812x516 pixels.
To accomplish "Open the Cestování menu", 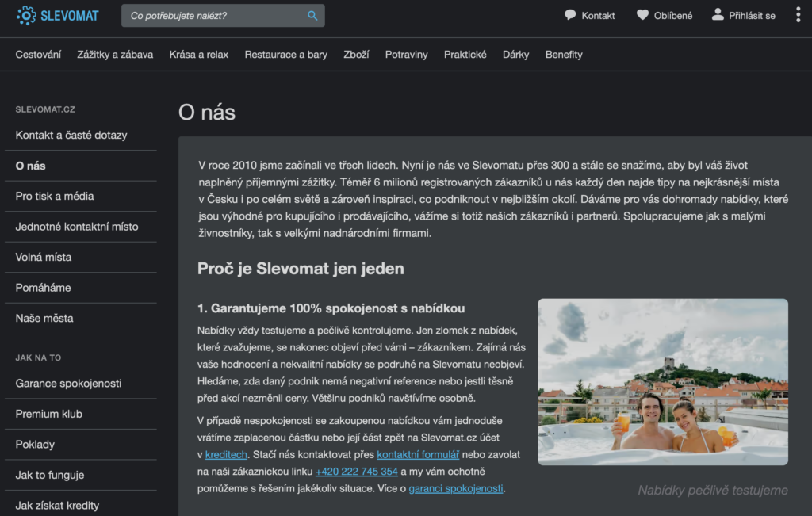I will 38,55.
